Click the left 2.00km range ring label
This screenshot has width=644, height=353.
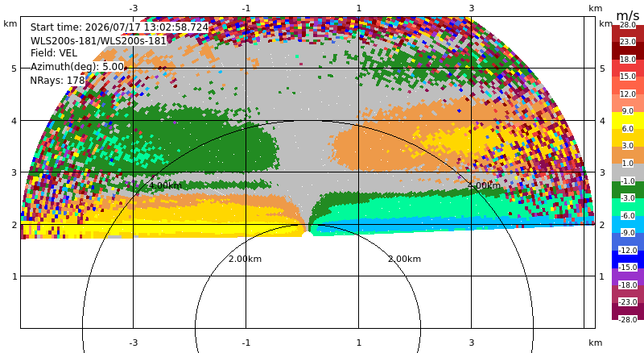coord(245,259)
